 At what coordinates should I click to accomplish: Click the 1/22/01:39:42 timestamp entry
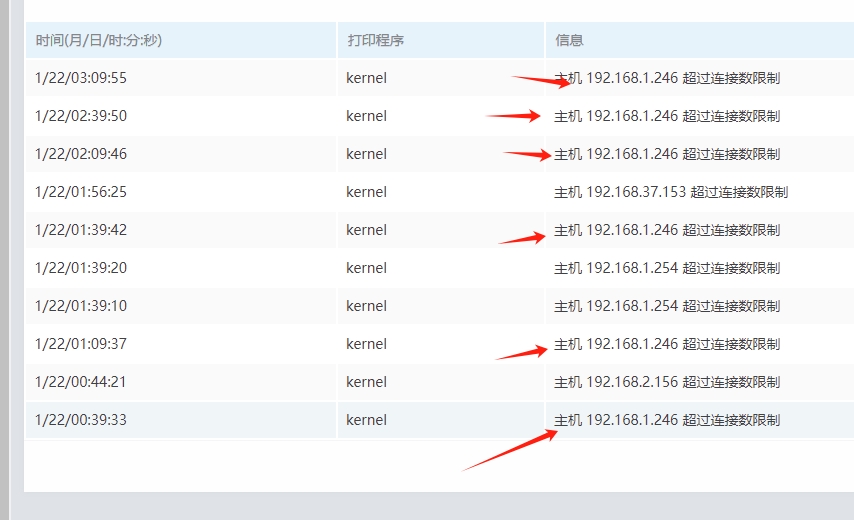pos(81,230)
